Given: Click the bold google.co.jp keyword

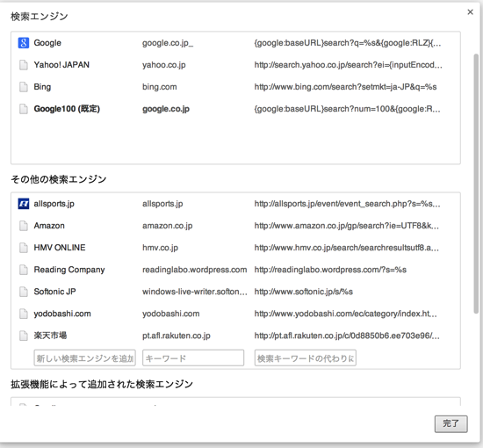Looking at the screenshot, I should tap(166, 109).
